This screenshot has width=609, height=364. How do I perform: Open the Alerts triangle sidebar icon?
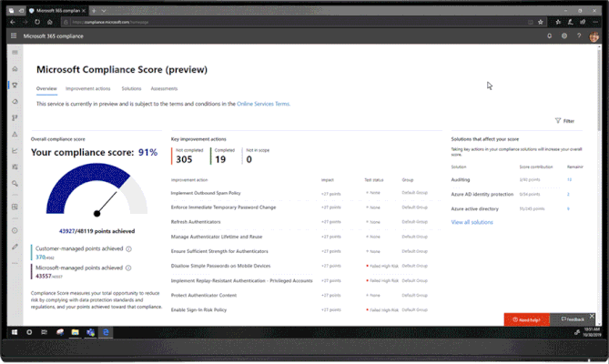pyautogui.click(x=15, y=135)
